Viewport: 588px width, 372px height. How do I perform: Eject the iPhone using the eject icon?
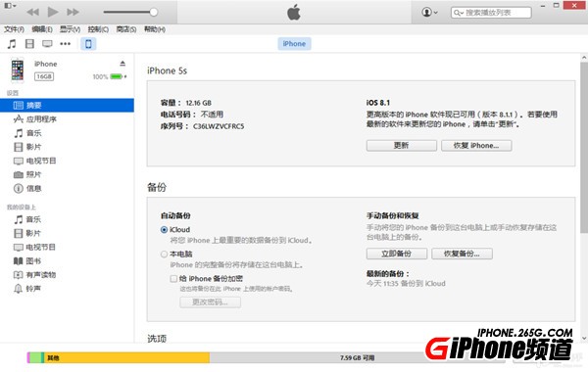tap(122, 64)
